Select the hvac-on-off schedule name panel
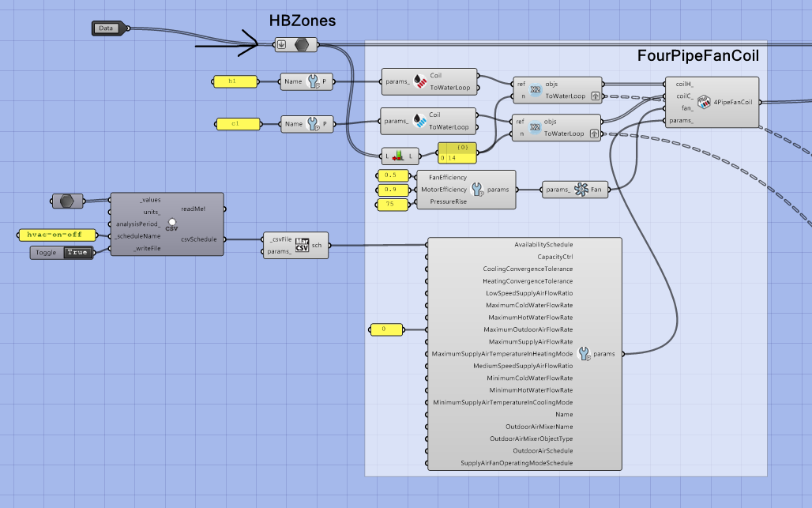812x508 pixels. [58, 235]
